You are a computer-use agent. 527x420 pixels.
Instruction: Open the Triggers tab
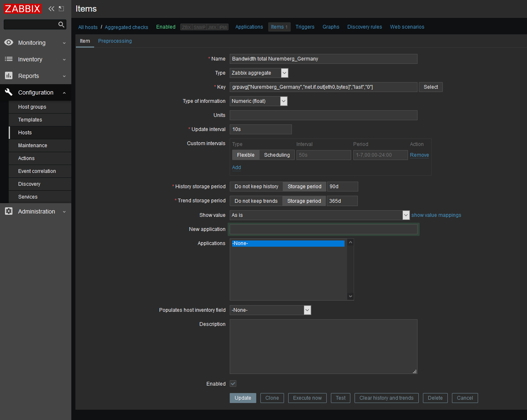pos(305,27)
